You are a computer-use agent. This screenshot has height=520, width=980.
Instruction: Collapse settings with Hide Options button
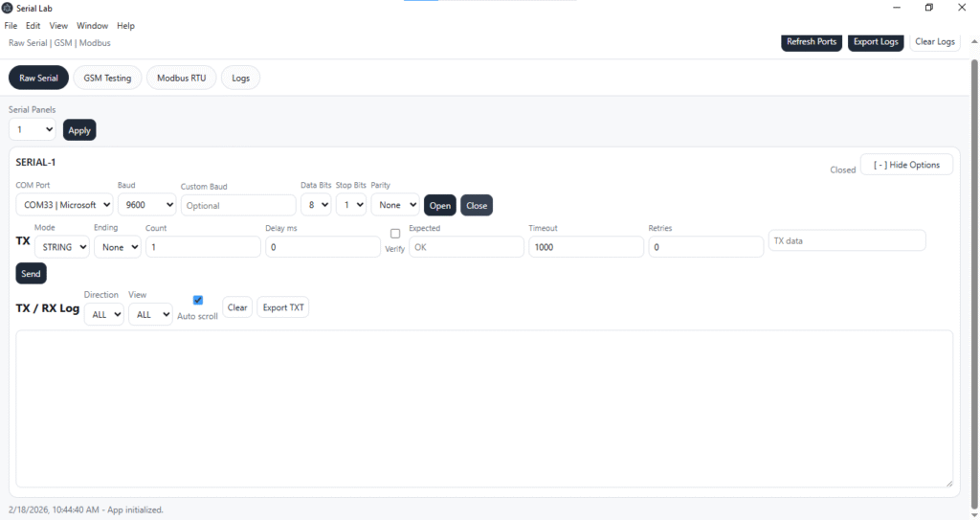[x=906, y=165]
